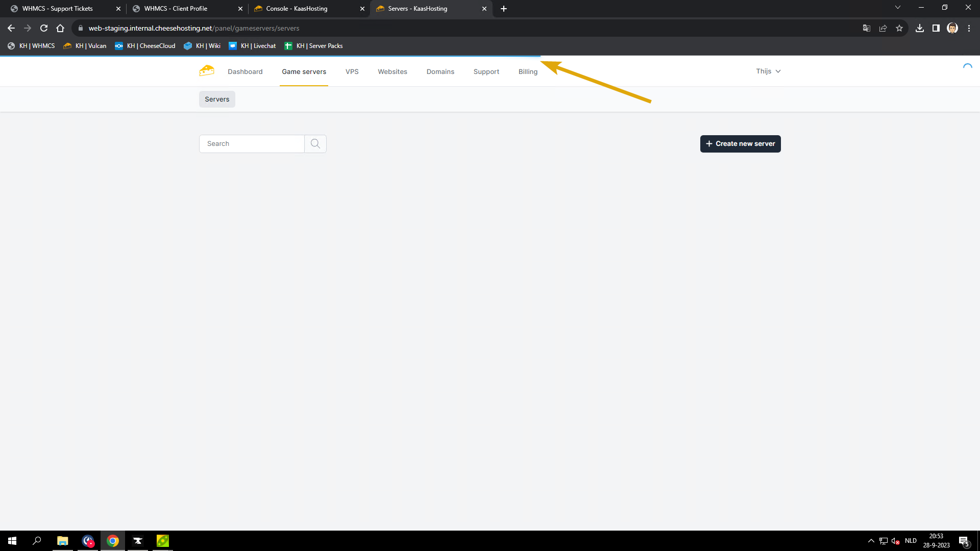Click the search magnifier icon button
The height and width of the screenshot is (551, 980).
pos(315,144)
